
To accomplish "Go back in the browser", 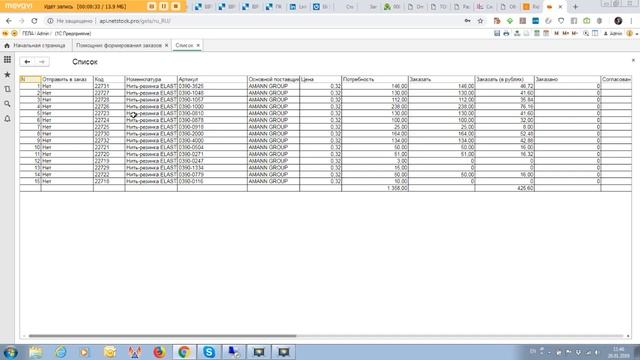I will point(9,21).
